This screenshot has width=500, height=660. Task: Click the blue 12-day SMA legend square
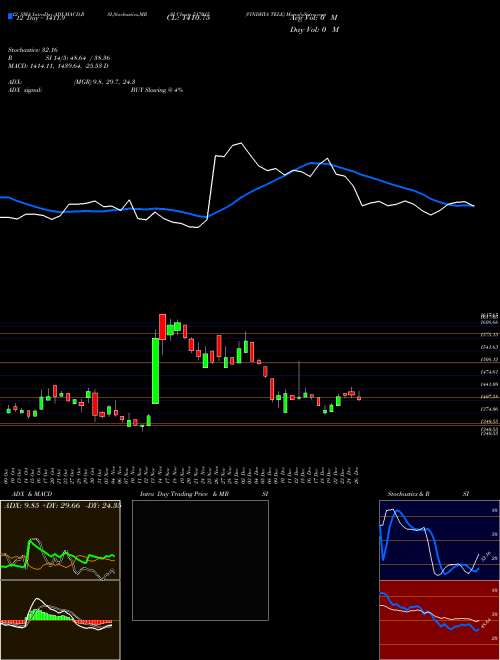coord(10,17)
